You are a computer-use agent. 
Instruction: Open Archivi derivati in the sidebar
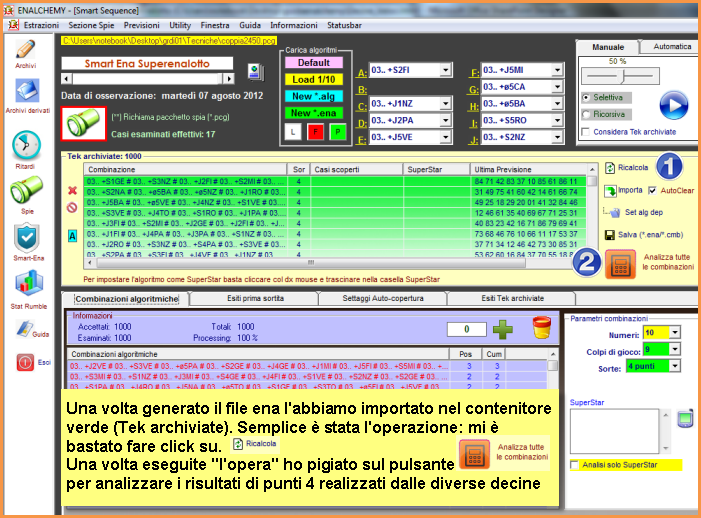pos(27,91)
